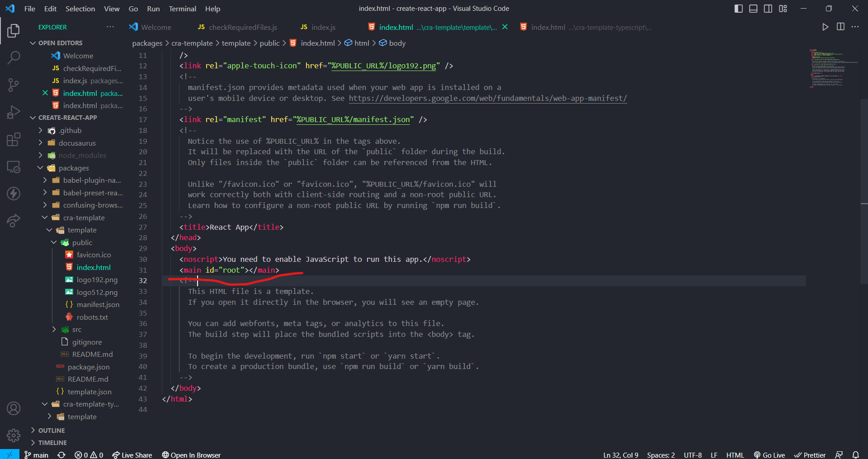Viewport: 868px width, 459px height.
Task: Open the Remote Explorer view
Action: coord(13,166)
